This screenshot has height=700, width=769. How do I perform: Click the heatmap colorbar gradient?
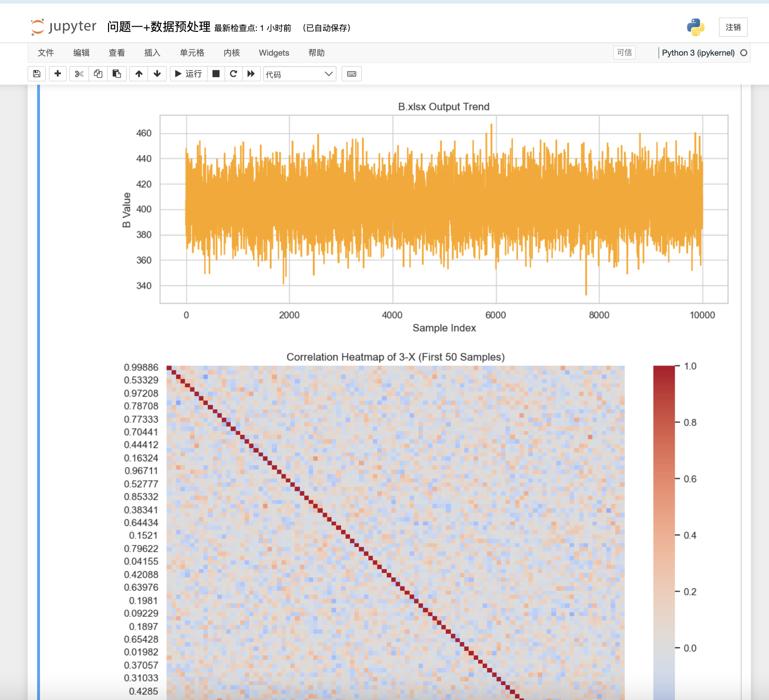point(664,533)
